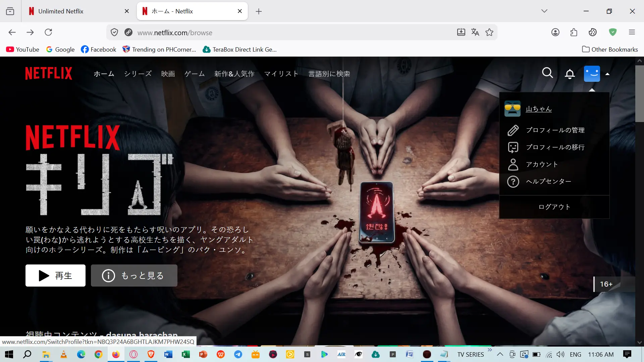Select the ホーム nav tab

point(104,74)
